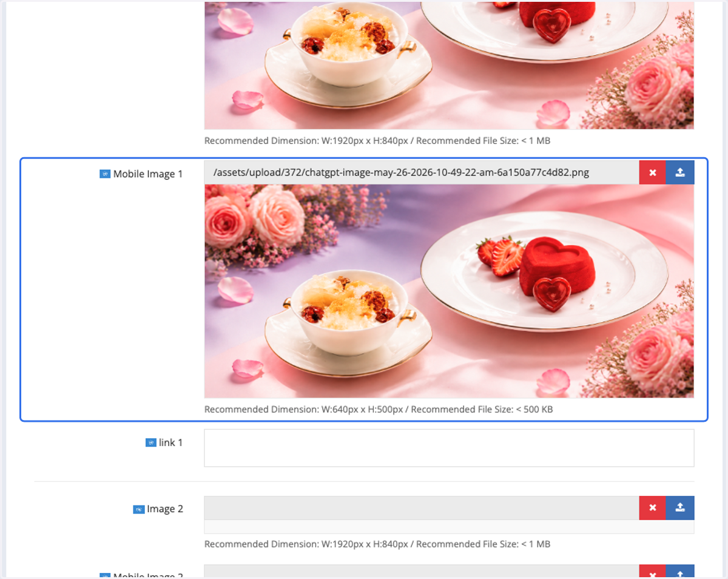Click the empty Image 2 path field
The width and height of the screenshot is (728, 579).
pos(422,508)
